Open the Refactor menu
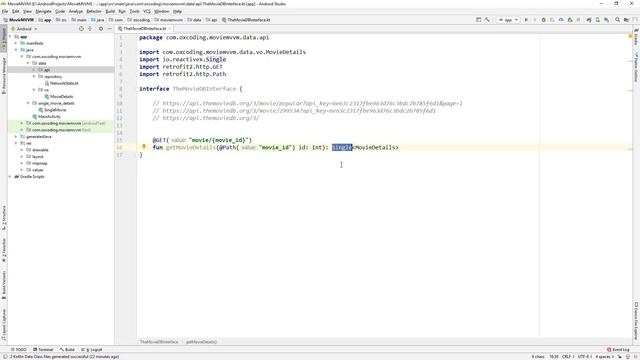 point(94,11)
